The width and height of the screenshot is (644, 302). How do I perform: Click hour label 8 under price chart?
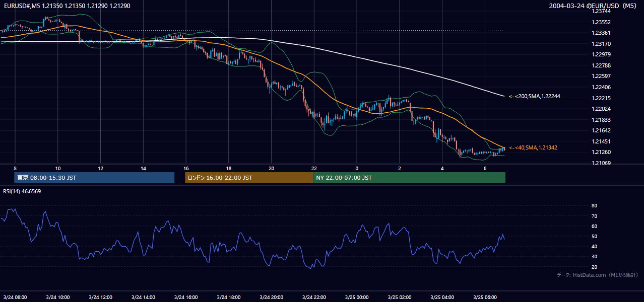(x=15, y=168)
